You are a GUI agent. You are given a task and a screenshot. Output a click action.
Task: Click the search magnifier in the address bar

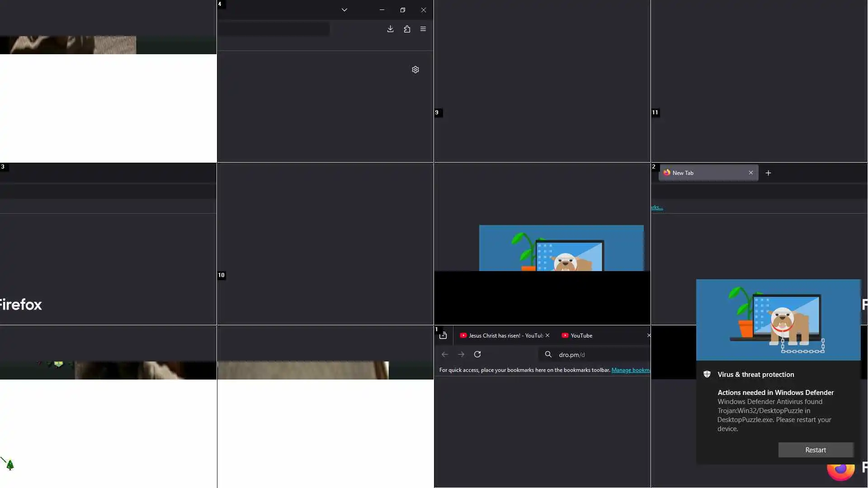coord(548,354)
